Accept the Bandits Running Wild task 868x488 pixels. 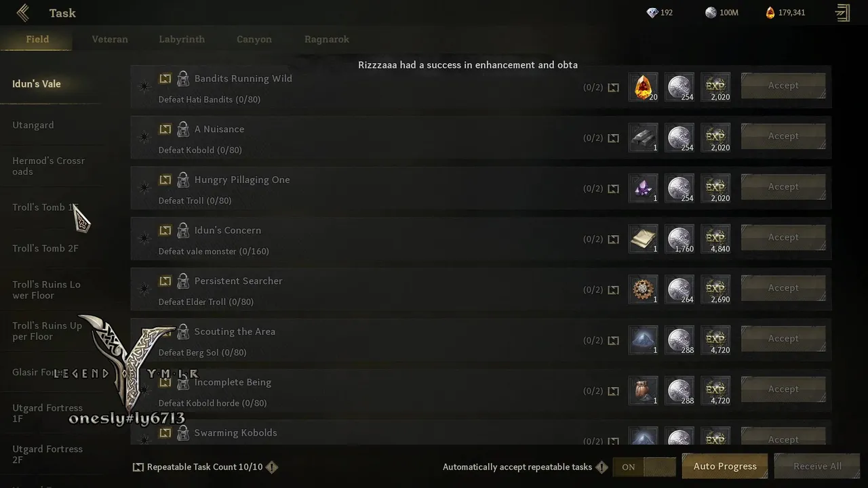[x=783, y=85]
